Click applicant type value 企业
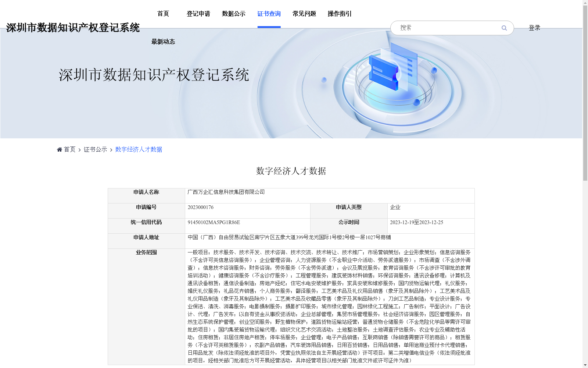This screenshot has width=588, height=368. click(x=395, y=207)
